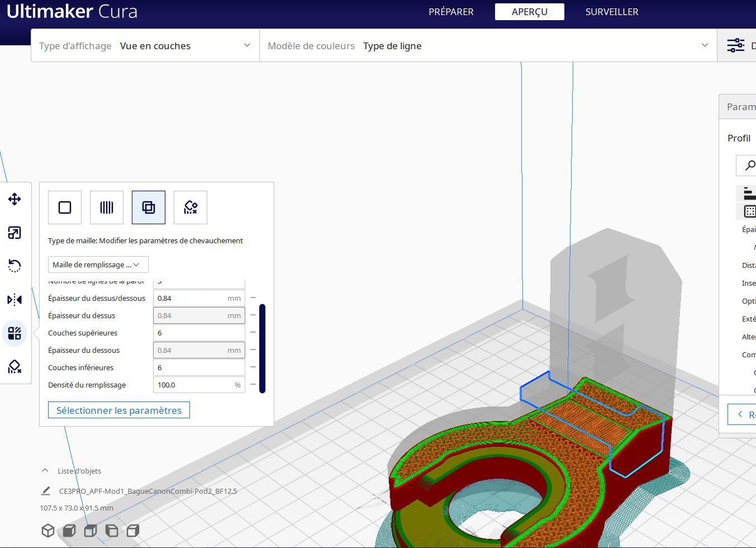This screenshot has height=548, width=756.
Task: Switch to the 3D perspective view cube
Action: coord(48,531)
